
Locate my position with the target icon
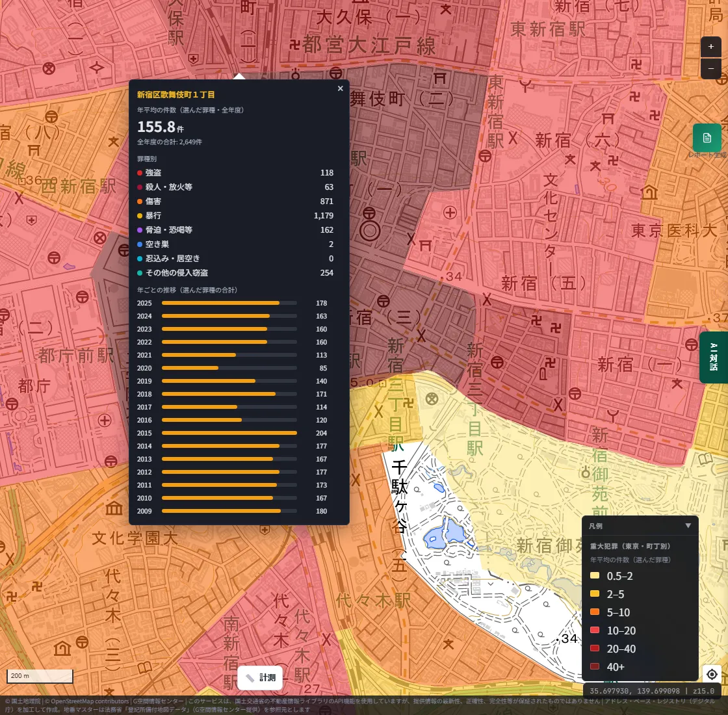tap(712, 673)
